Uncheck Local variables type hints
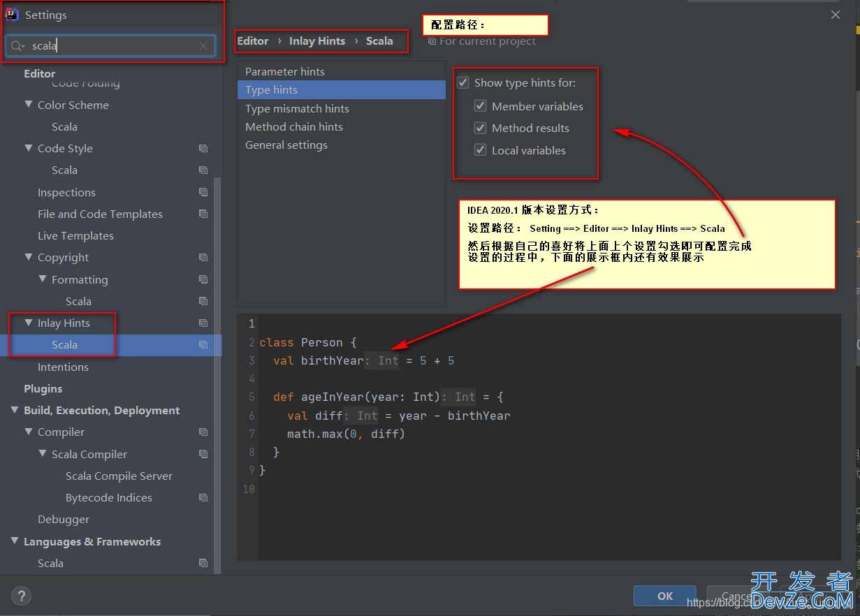This screenshot has height=616, width=860. [480, 150]
